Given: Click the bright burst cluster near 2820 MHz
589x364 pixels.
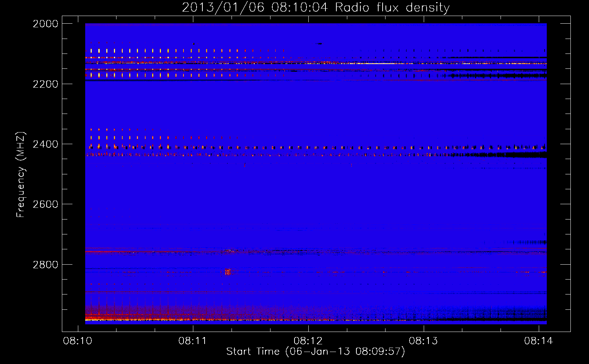Looking at the screenshot, I should (x=228, y=272).
